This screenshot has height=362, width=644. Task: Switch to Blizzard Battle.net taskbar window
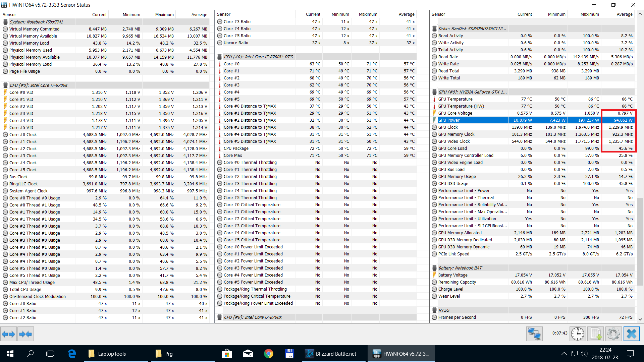tap(334, 354)
